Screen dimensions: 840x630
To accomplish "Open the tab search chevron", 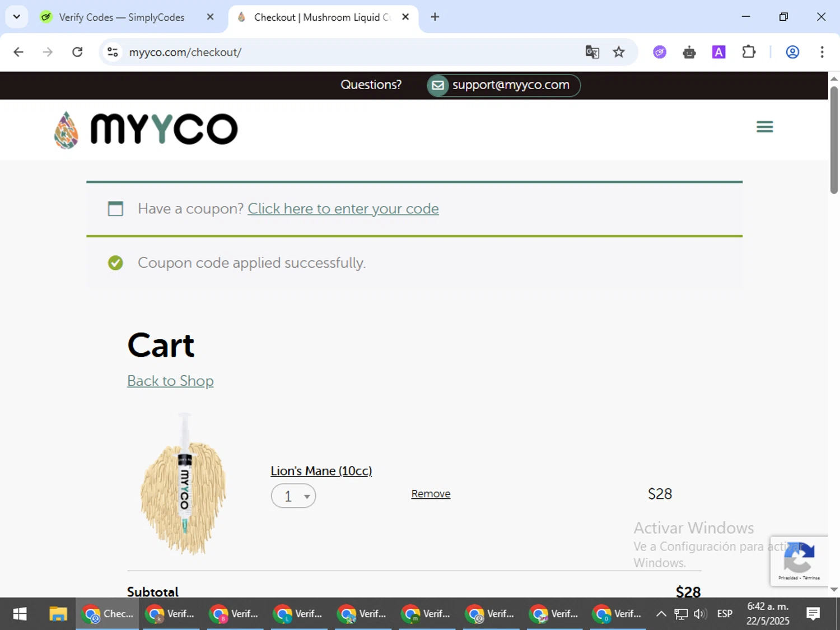I will tap(17, 17).
